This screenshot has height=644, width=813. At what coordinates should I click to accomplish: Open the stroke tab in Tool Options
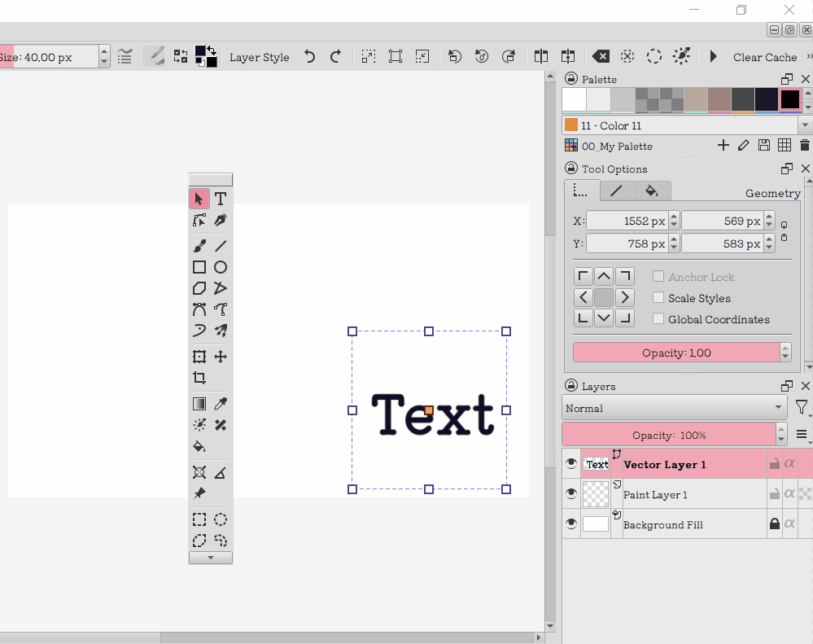(617, 191)
